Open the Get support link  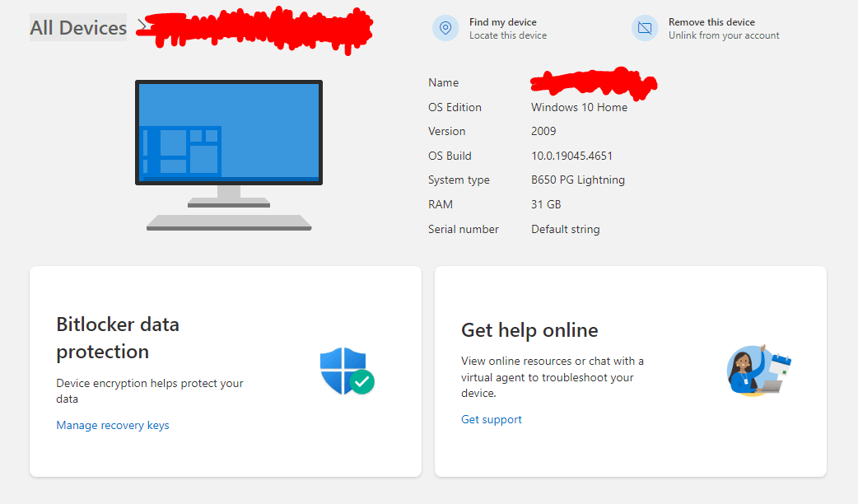click(492, 419)
